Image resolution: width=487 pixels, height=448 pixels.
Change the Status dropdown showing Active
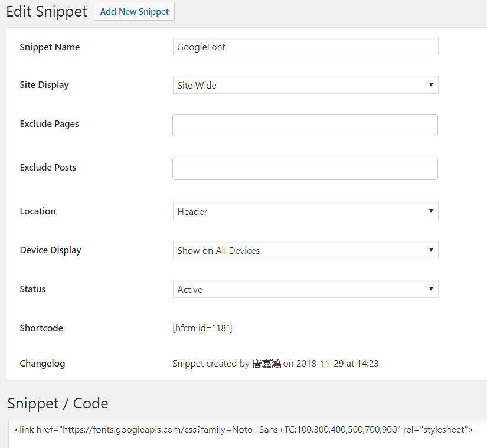point(305,289)
